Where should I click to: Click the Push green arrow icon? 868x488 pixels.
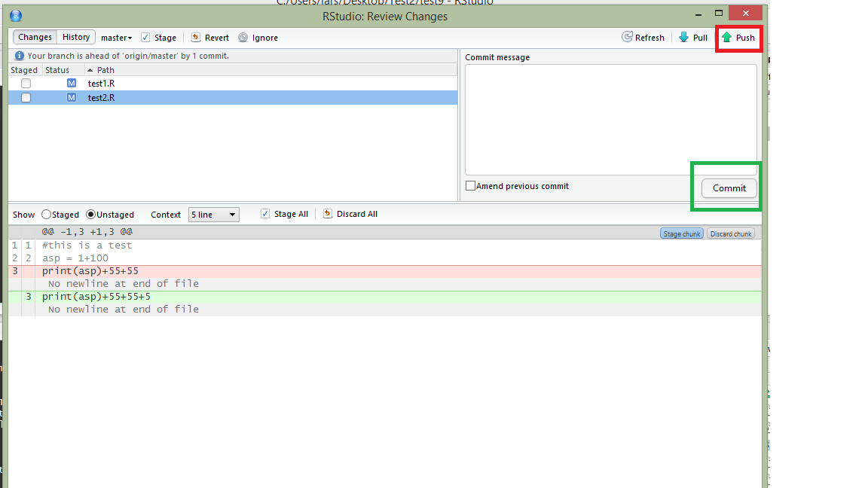[726, 37]
